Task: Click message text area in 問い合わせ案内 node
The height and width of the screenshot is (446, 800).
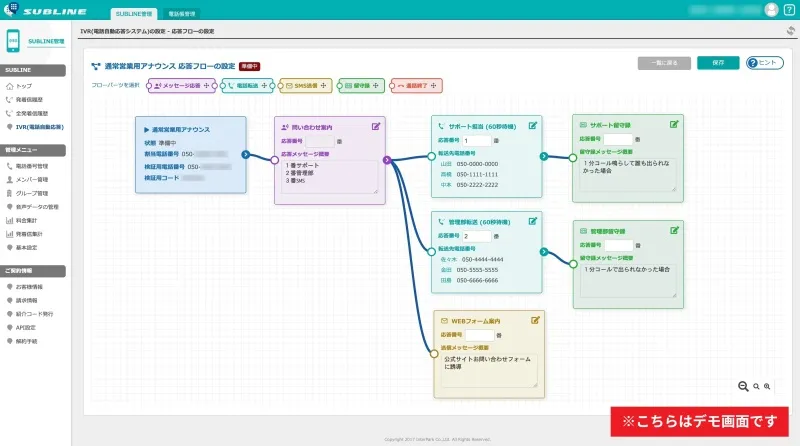Action: click(330, 177)
